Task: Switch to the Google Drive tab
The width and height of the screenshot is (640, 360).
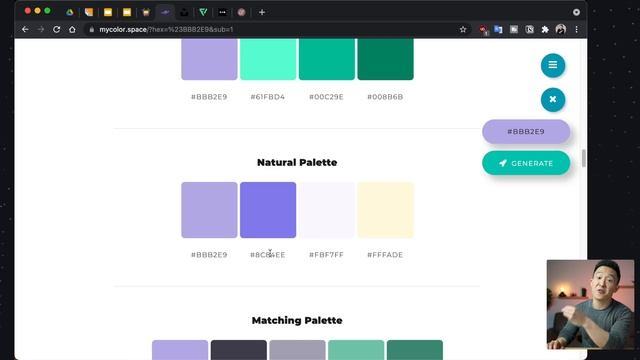Action: point(70,12)
